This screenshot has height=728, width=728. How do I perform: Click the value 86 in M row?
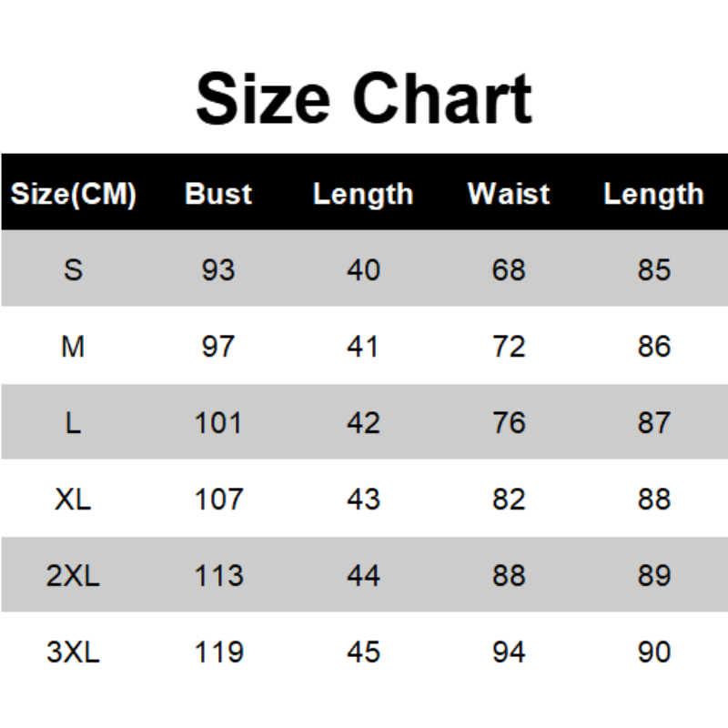click(654, 347)
